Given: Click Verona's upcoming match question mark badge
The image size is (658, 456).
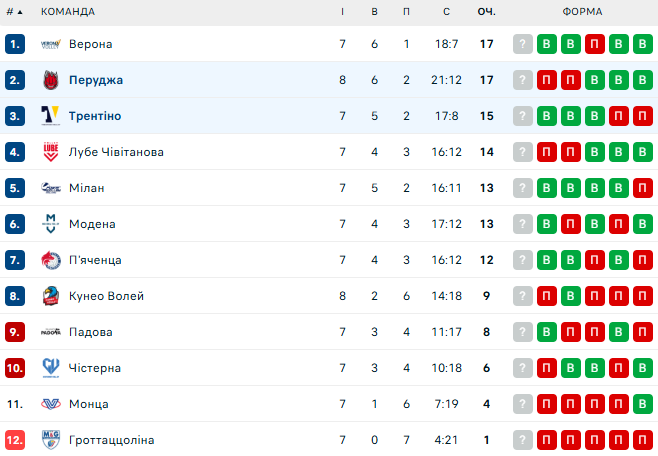Looking at the screenshot, I should pyautogui.click(x=523, y=44).
